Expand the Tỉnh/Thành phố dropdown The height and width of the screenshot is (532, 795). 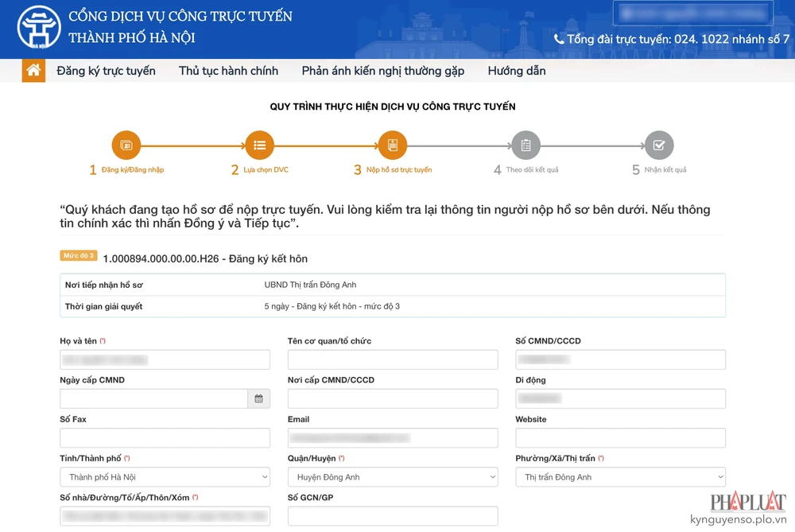pyautogui.click(x=165, y=477)
